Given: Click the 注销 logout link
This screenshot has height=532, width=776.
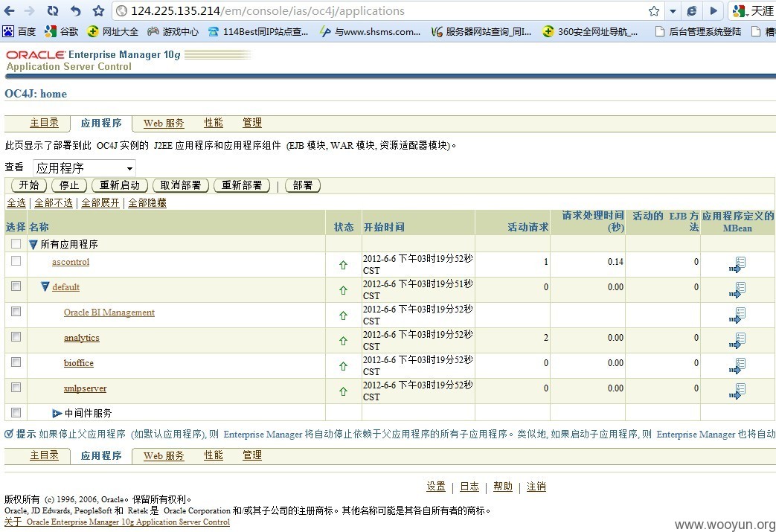Looking at the screenshot, I should (x=536, y=487).
